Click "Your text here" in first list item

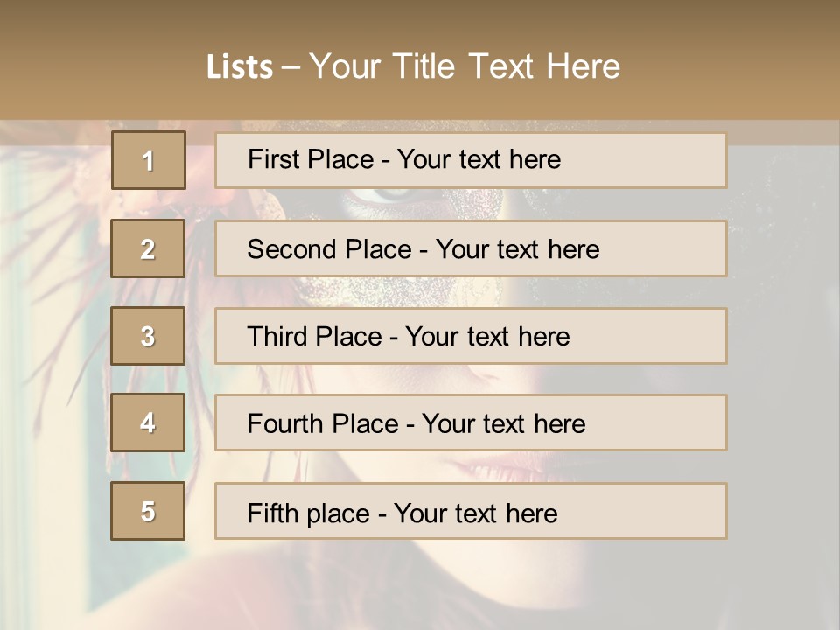[x=479, y=159]
